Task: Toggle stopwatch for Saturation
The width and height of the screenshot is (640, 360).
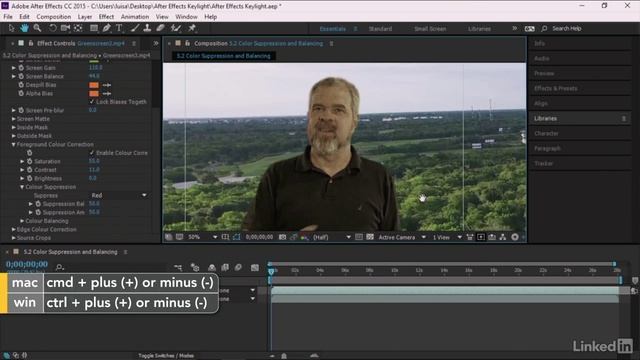Action: pyautogui.click(x=30, y=161)
